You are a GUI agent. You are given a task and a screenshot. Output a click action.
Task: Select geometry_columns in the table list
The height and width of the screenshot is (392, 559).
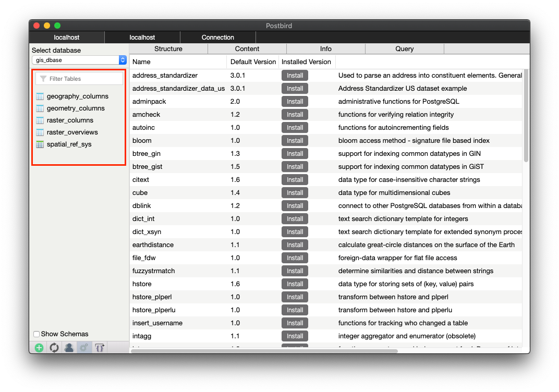coord(76,108)
